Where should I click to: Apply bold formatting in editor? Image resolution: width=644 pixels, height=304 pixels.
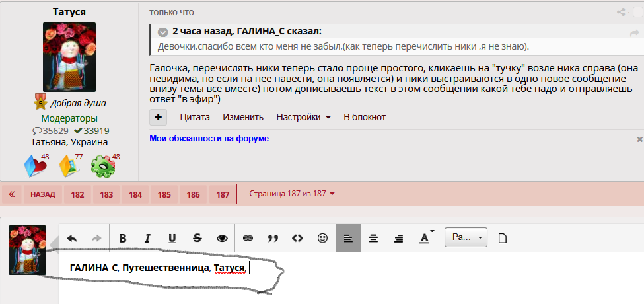point(122,238)
